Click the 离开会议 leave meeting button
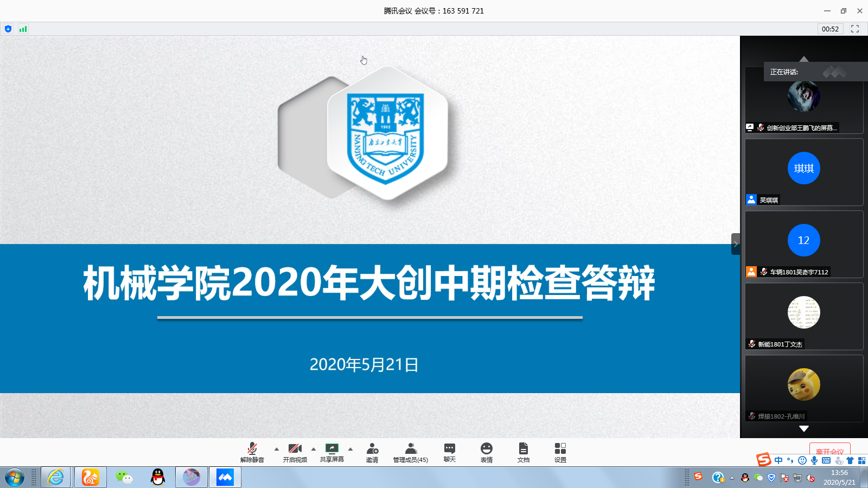The image size is (868, 488). (x=829, y=451)
